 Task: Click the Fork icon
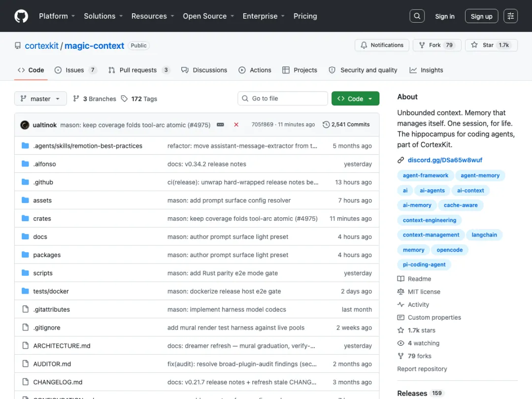coord(422,45)
